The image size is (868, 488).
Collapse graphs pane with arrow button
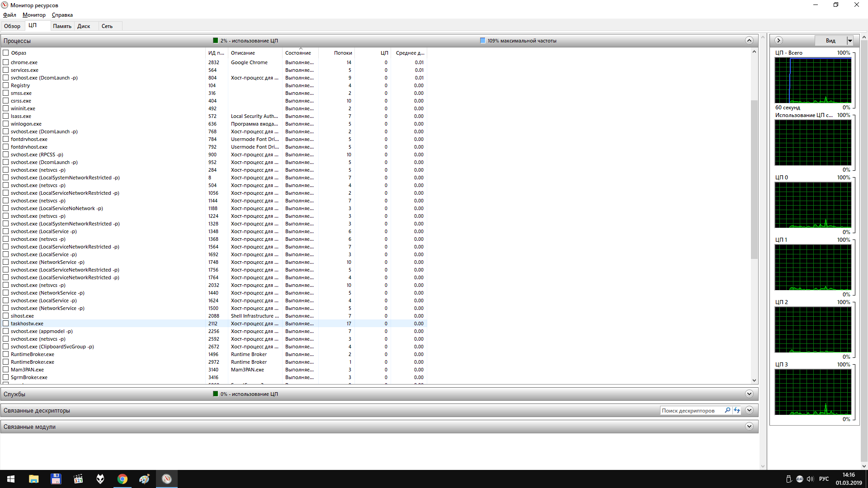coord(778,41)
